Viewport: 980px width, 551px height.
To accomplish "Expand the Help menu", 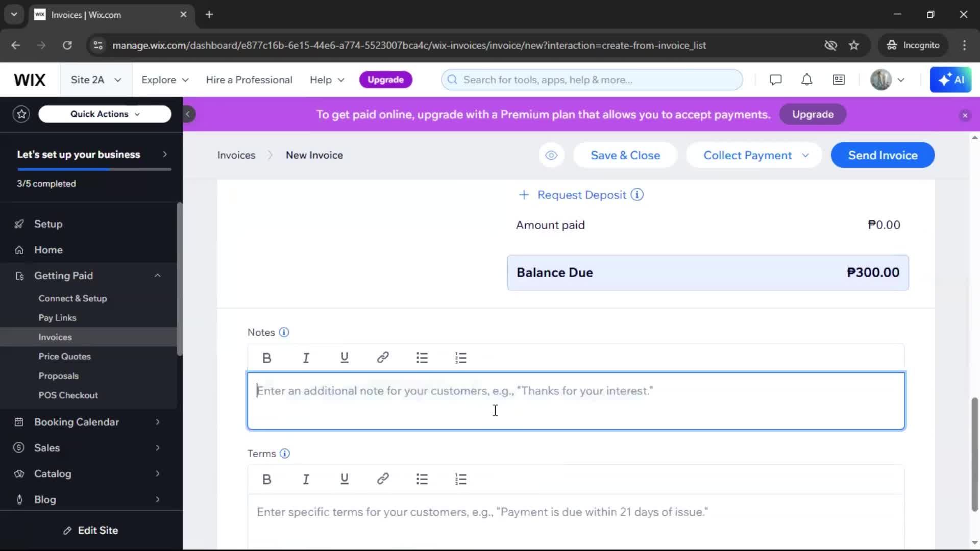I will pos(327,80).
